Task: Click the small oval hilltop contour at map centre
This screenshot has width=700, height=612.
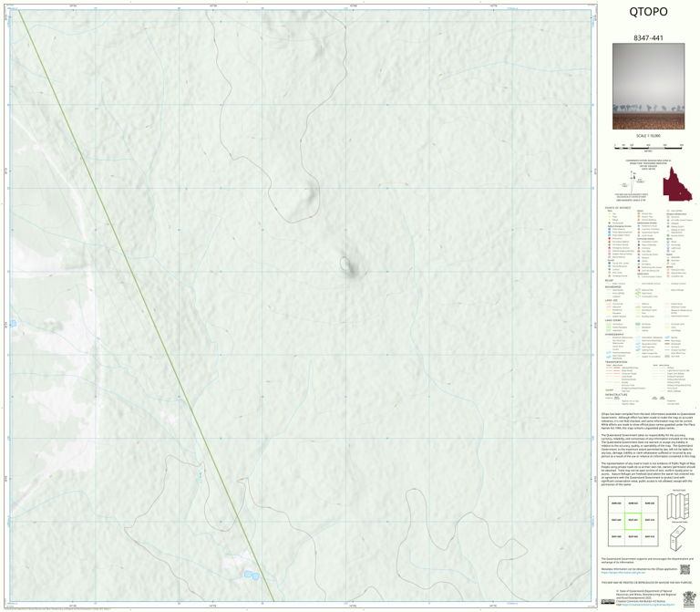Action: tap(345, 264)
